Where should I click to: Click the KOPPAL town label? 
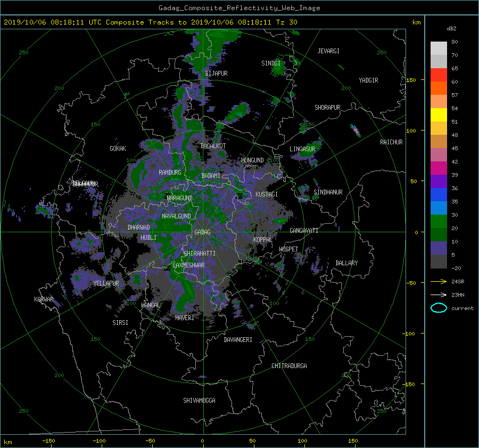pos(263,239)
